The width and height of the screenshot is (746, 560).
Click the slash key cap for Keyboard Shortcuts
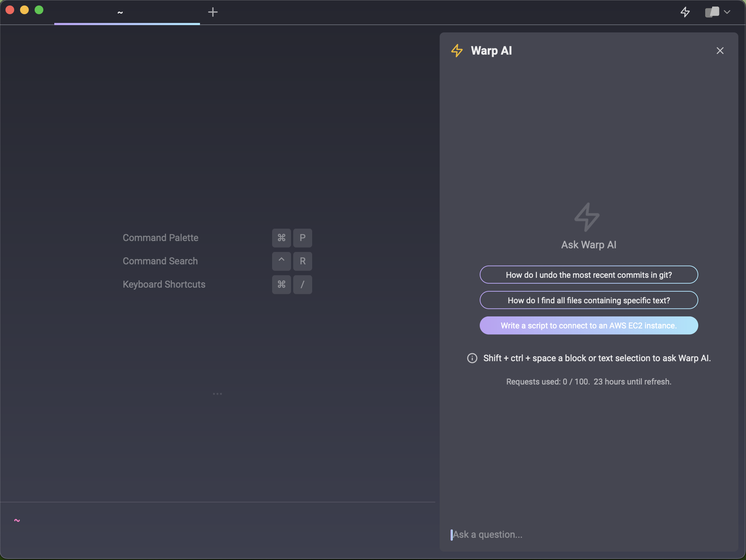point(303,284)
